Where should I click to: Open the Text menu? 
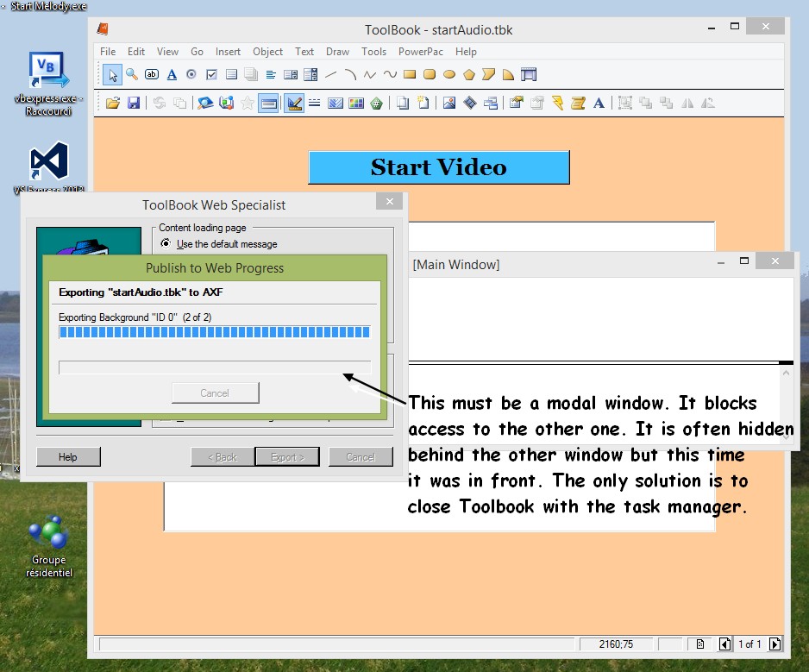pos(304,52)
